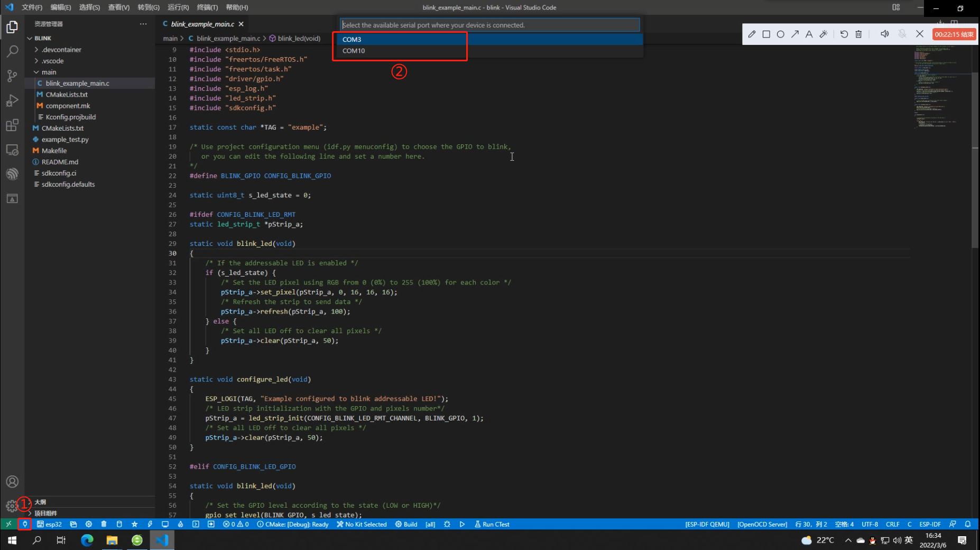980x550 pixels.
Task: Undo the last annotation in the recording toolbar
Action: pyautogui.click(x=844, y=34)
